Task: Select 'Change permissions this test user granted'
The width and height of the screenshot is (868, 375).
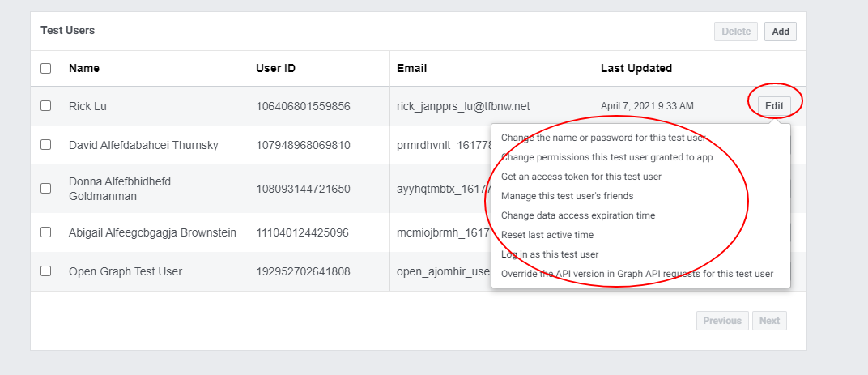Action: click(606, 157)
